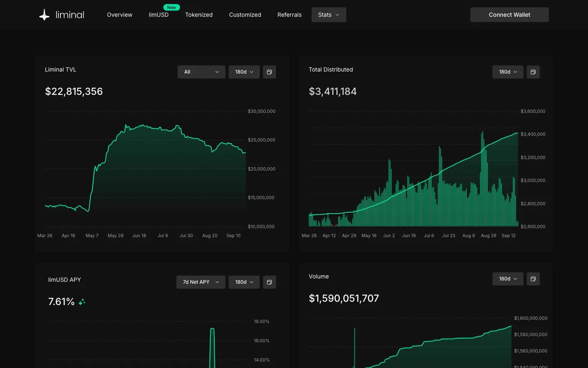The image size is (588, 368).
Task: Click the Apr 16 date label
Action: click(x=69, y=236)
